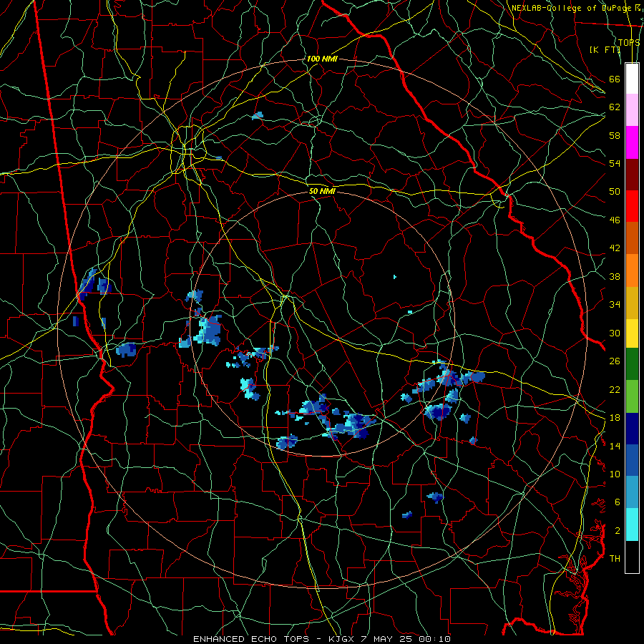Viewport: 644px width, 644px height.
Task: Click the legend value 62
Action: click(x=615, y=107)
